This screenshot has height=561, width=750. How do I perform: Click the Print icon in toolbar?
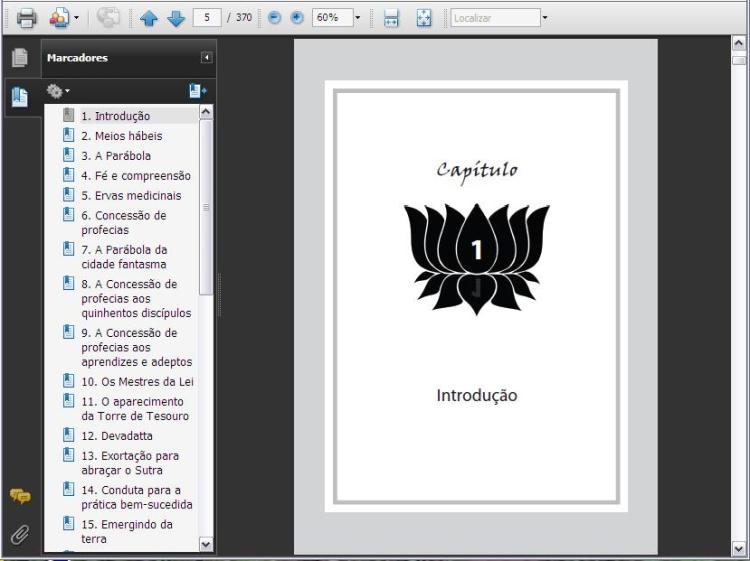pos(26,18)
